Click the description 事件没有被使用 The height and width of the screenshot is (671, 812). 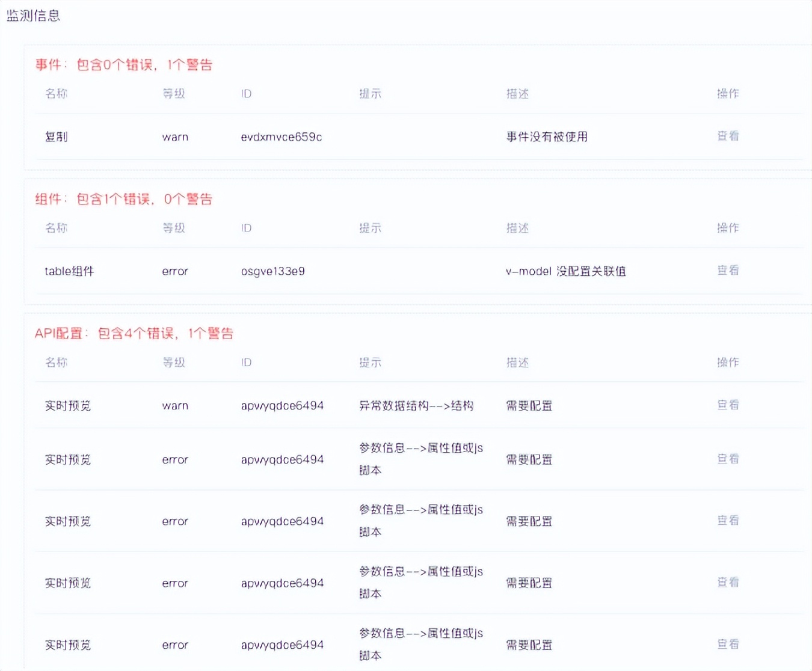(547, 137)
